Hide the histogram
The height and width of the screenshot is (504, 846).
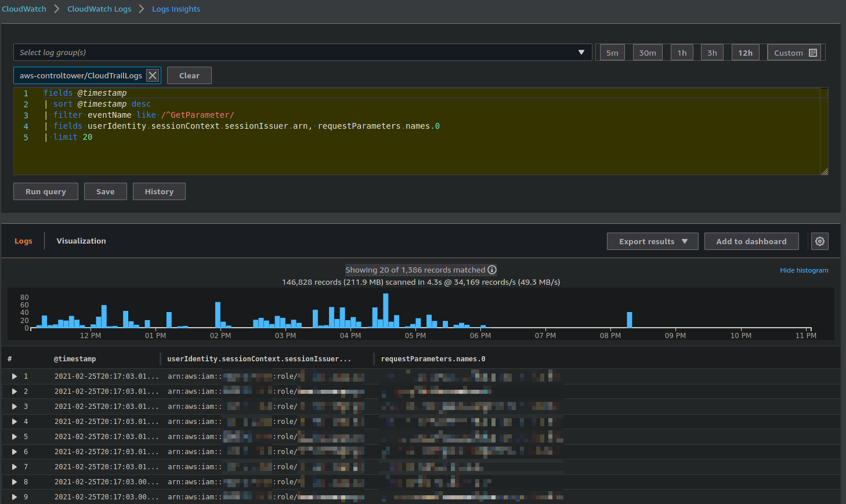(x=804, y=270)
